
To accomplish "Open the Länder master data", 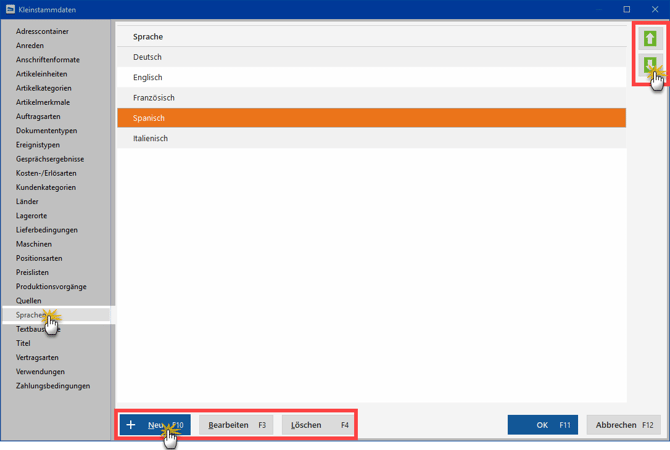I will [27, 201].
